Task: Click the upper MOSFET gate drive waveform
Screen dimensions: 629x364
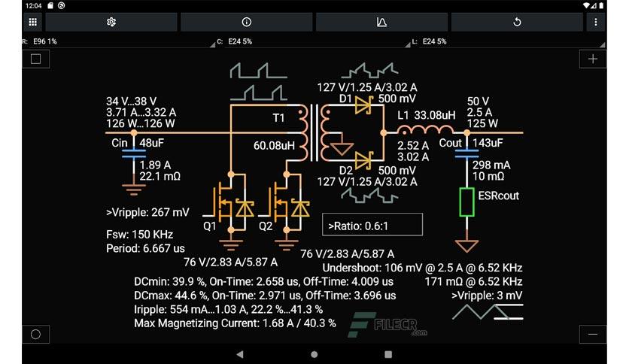Action: point(258,70)
